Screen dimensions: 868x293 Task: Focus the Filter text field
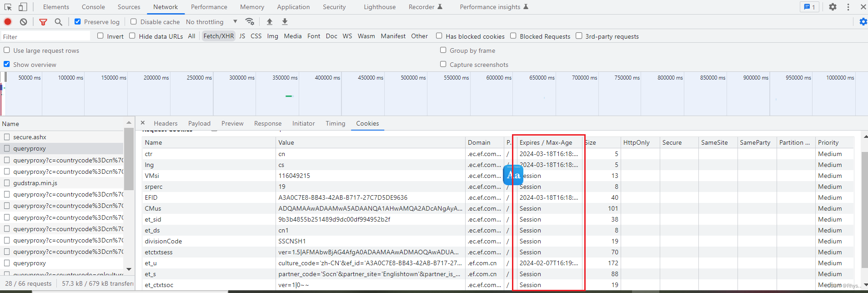45,36
